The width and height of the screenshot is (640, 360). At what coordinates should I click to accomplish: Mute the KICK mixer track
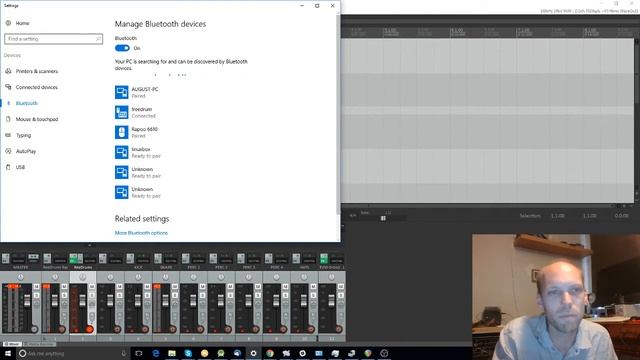click(147, 287)
